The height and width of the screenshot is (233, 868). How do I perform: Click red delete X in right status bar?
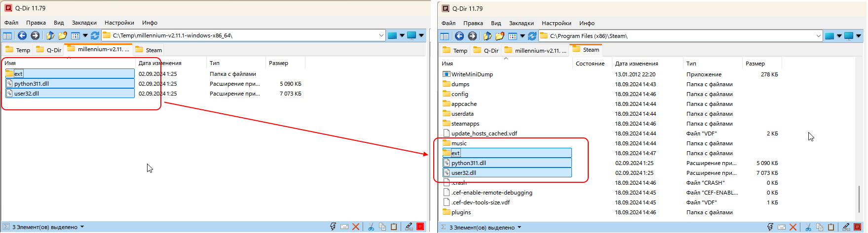point(793,227)
